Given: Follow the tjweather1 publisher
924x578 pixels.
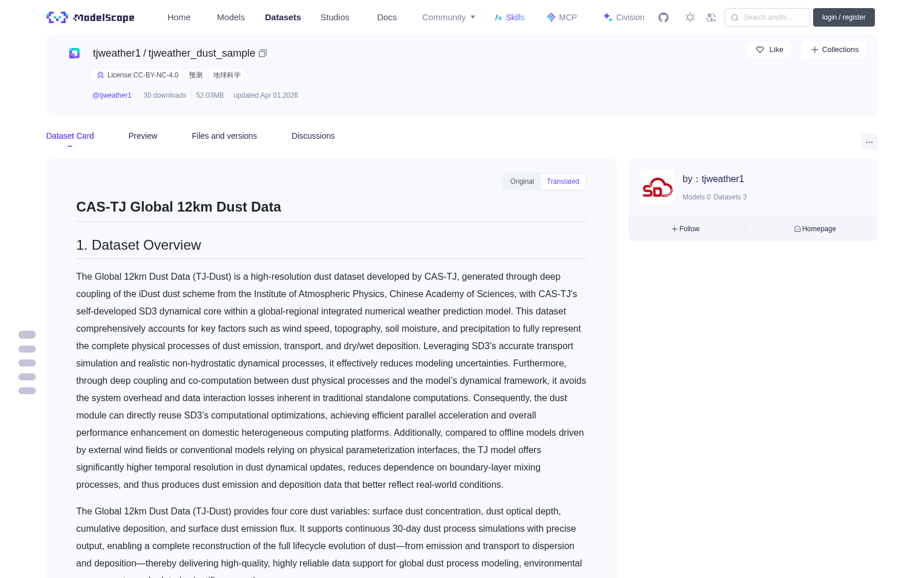Looking at the screenshot, I should (685, 229).
